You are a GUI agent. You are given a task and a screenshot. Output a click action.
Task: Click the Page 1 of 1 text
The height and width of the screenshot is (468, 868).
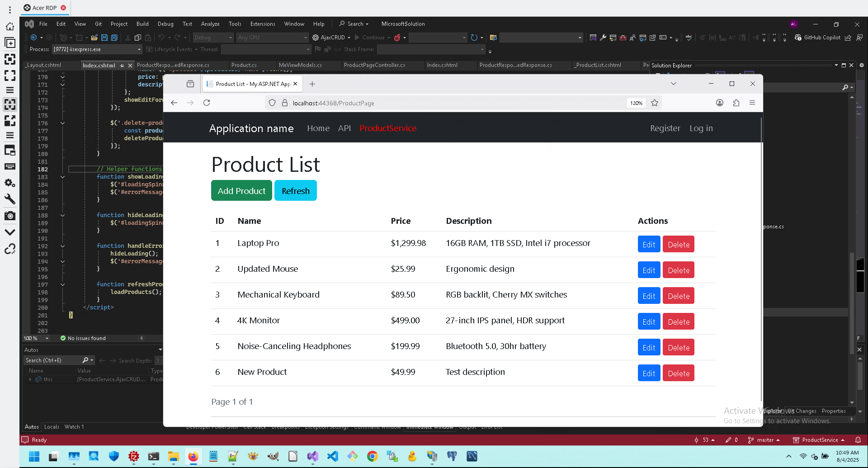tap(232, 402)
